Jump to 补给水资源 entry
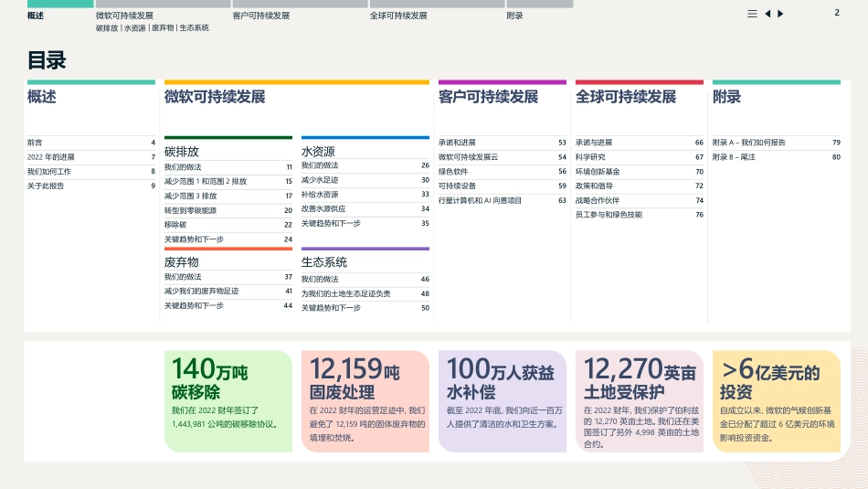 click(x=365, y=195)
